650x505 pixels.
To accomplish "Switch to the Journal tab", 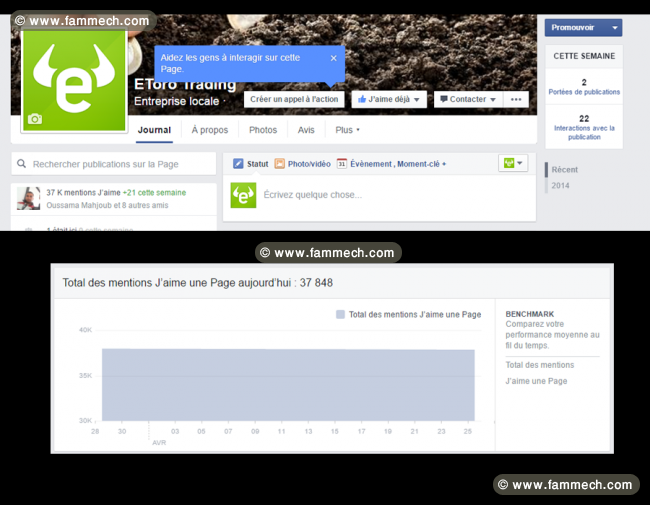I will point(154,130).
